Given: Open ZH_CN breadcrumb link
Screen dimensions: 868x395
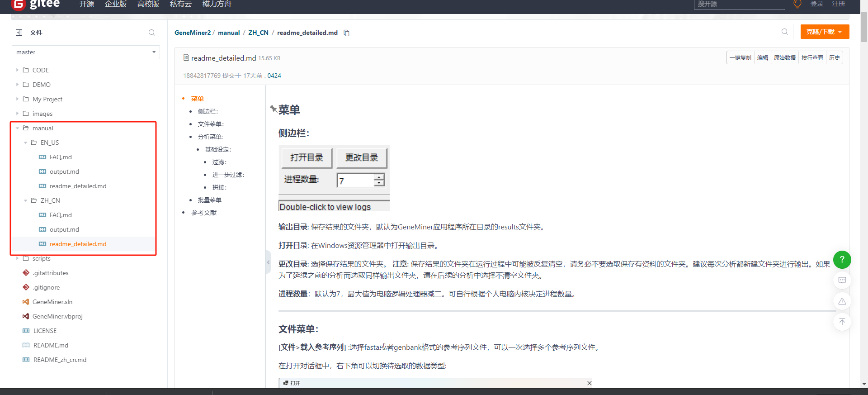Looking at the screenshot, I should (x=258, y=33).
